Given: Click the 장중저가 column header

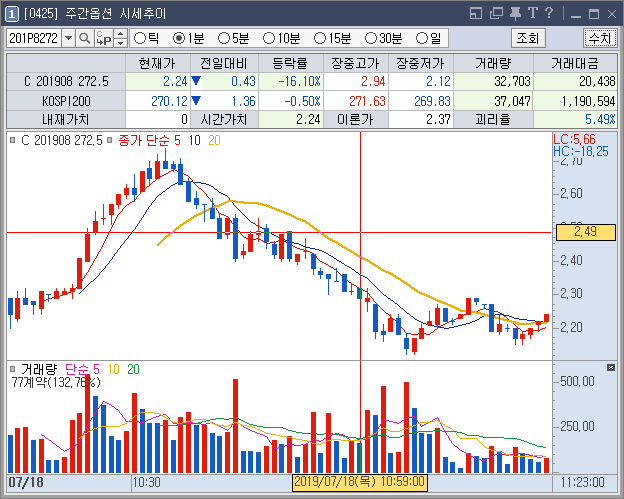Looking at the screenshot, I should pos(420,63).
